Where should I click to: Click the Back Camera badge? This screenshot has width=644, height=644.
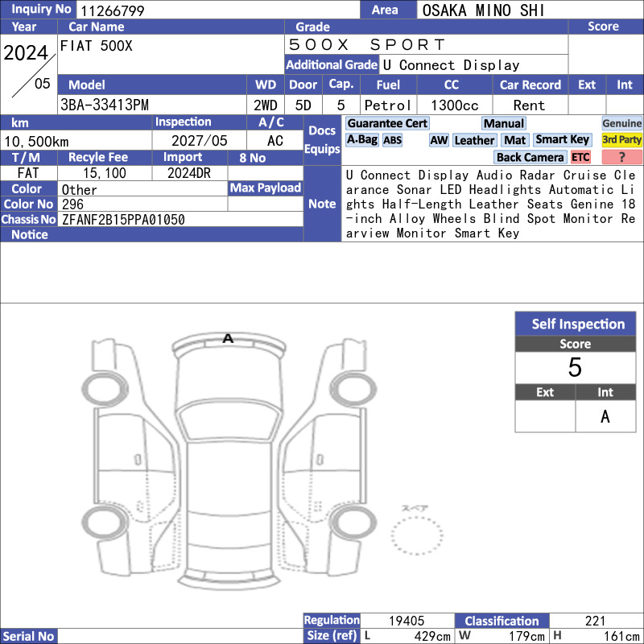coord(530,157)
